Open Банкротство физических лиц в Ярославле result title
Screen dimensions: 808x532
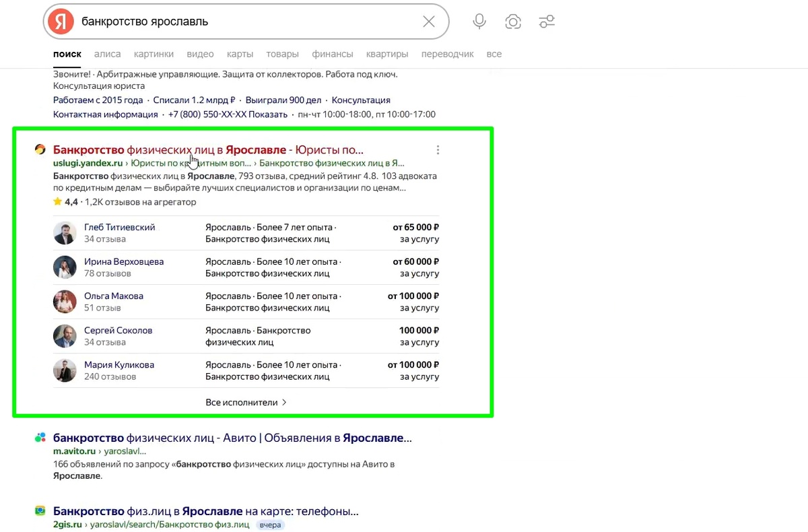point(208,149)
